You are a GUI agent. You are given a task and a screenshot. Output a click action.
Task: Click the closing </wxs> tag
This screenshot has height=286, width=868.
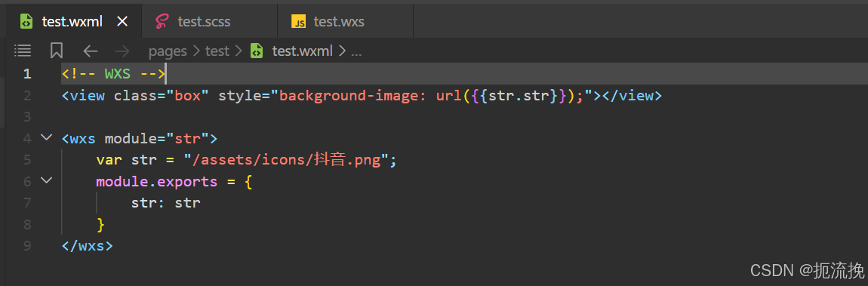tap(87, 245)
